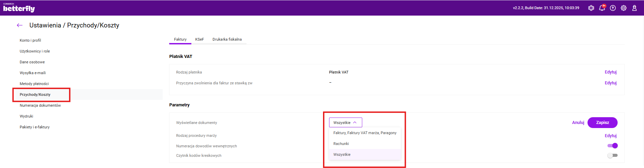Image resolution: width=644 pixels, height=168 pixels.
Task: Open the settings gear icon
Action: tap(623, 8)
